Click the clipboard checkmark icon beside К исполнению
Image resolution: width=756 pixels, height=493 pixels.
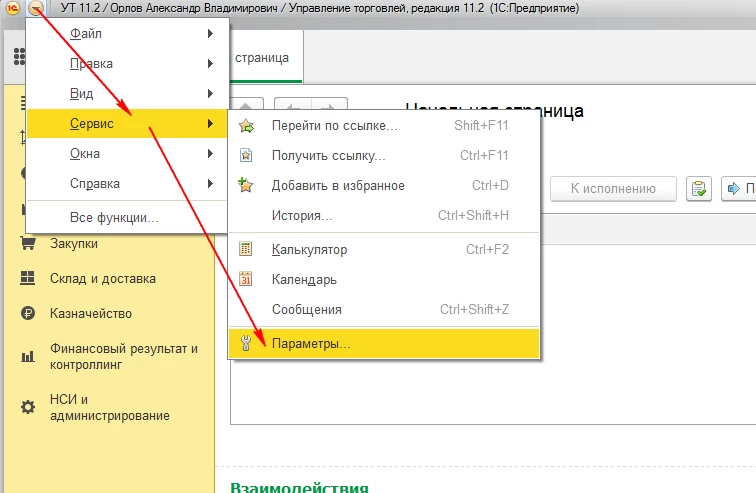click(x=699, y=188)
